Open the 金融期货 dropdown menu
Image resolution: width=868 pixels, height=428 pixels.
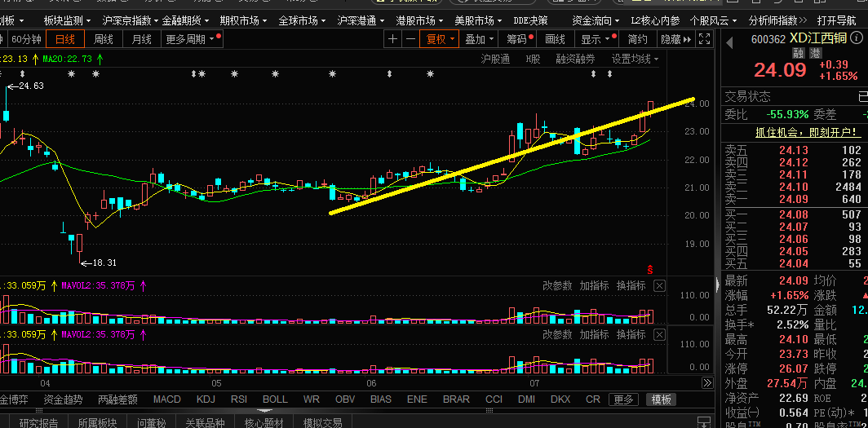pos(186,20)
